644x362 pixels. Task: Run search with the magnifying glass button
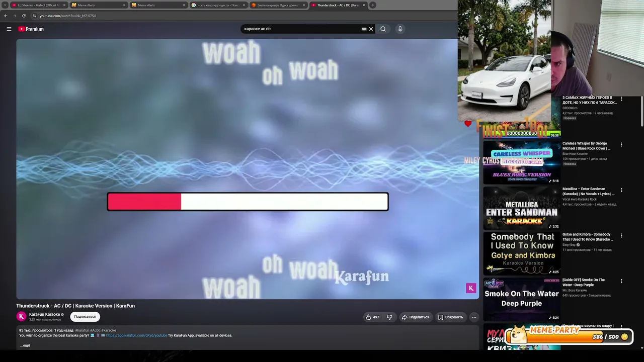[x=383, y=29]
